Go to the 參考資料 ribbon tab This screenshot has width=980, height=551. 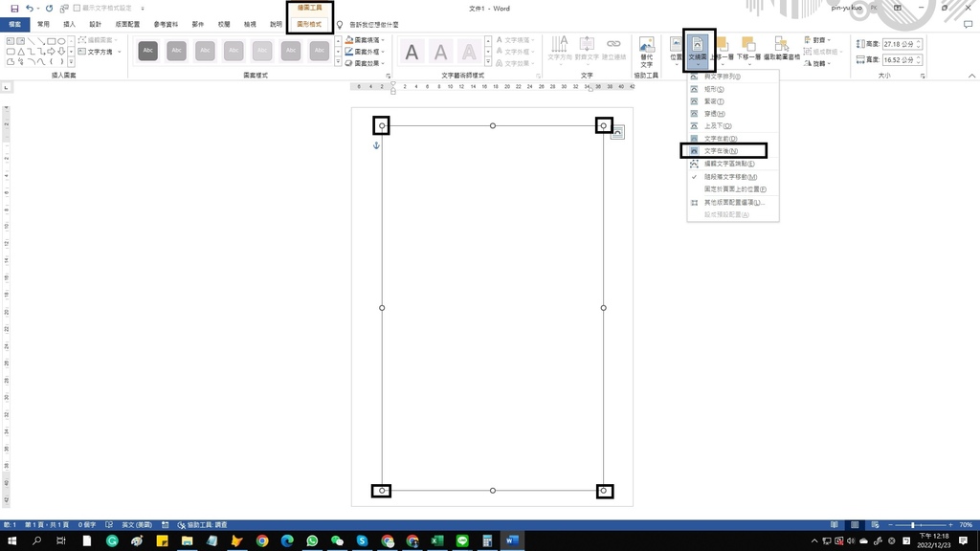tap(166, 24)
